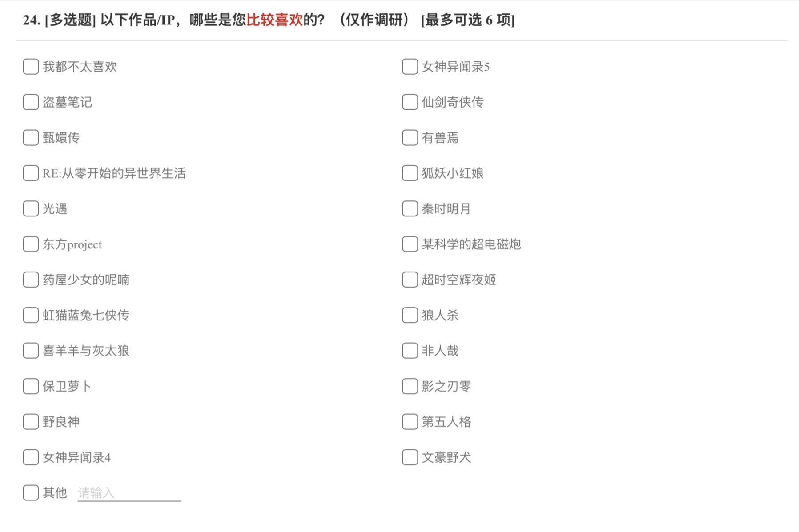Select 虹猫蓝兔七侠传 checkbox
Viewport: 799px width, 532px height.
31,315
